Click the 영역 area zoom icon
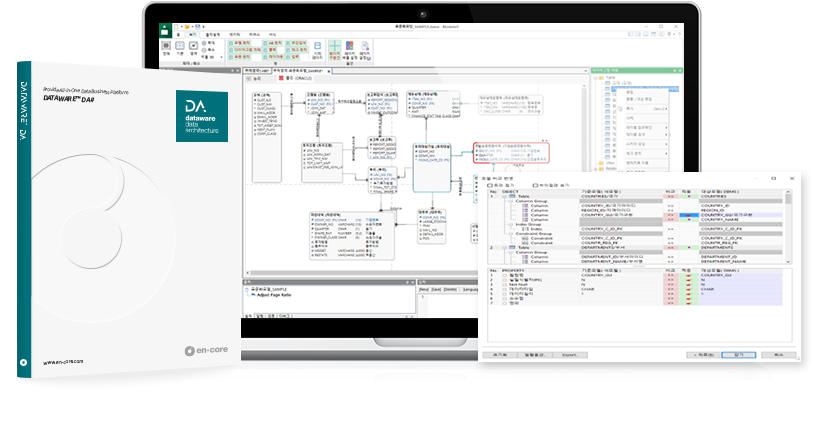The height and width of the screenshot is (430, 814). 193,46
